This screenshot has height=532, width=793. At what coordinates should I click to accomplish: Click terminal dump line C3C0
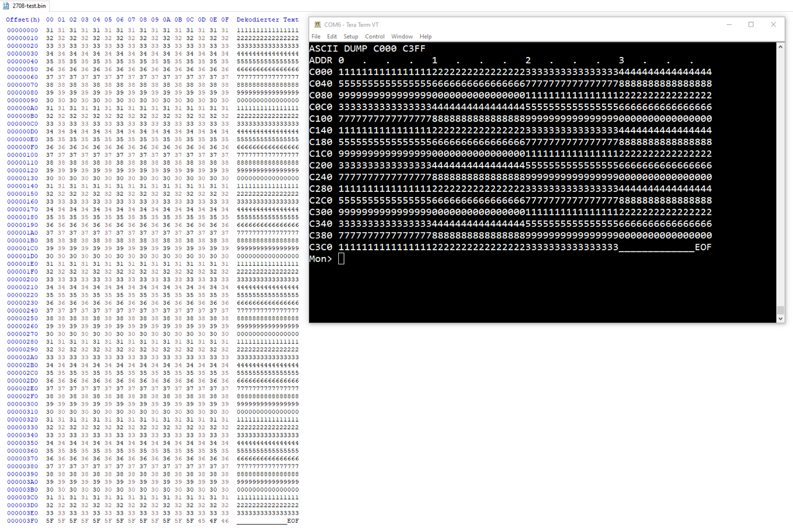pos(510,247)
